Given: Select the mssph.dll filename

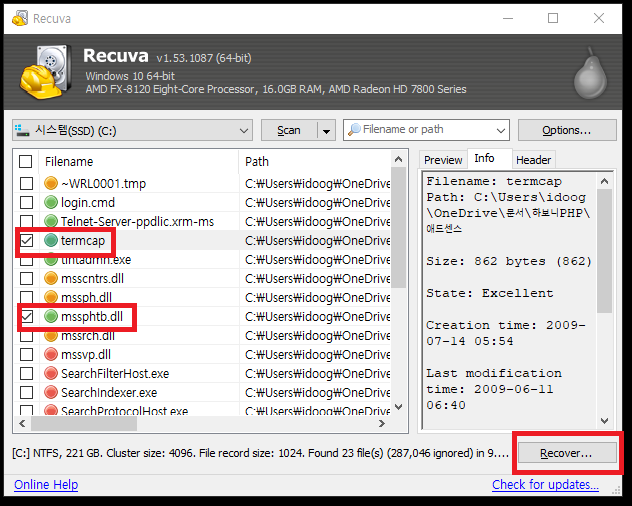Looking at the screenshot, I should coord(86,298).
